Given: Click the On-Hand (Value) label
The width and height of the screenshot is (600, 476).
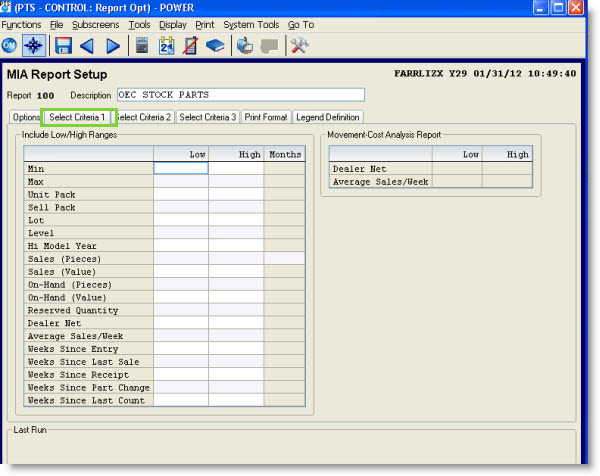Looking at the screenshot, I should (x=67, y=298).
